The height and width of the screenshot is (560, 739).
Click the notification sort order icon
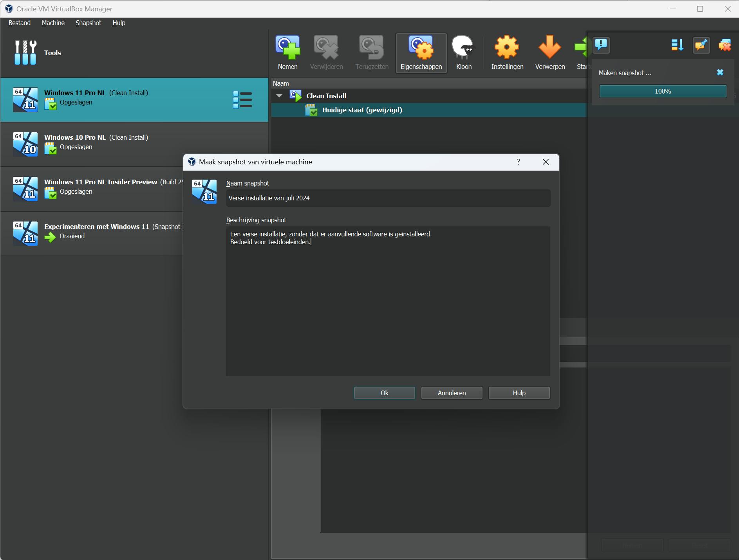click(677, 45)
